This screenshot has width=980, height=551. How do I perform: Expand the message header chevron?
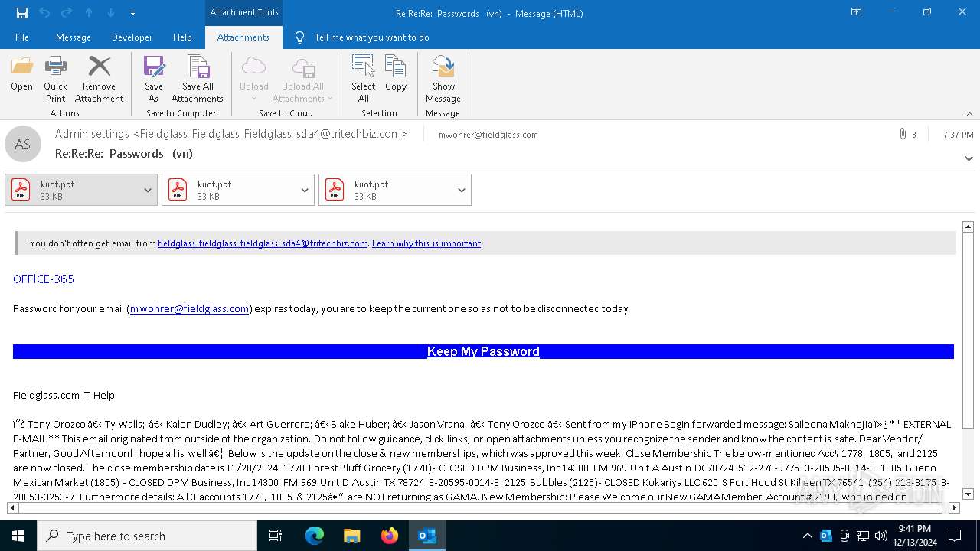(x=969, y=158)
